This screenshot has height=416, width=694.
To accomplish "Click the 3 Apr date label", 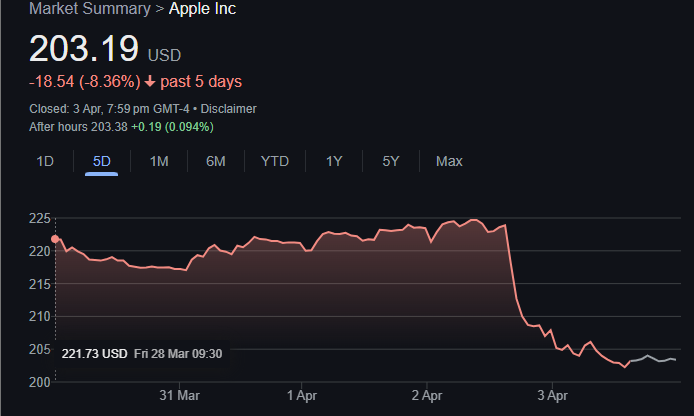I will (x=551, y=395).
